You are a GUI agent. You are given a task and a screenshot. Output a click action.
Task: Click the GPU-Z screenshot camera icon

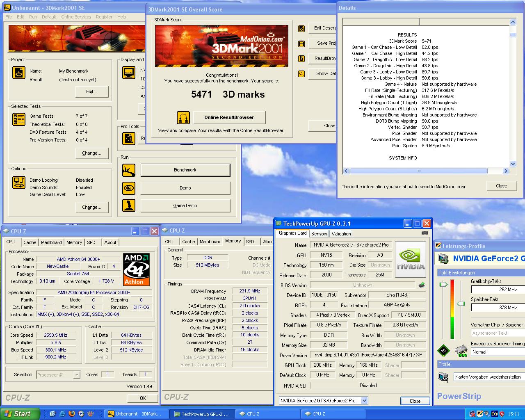425,233
